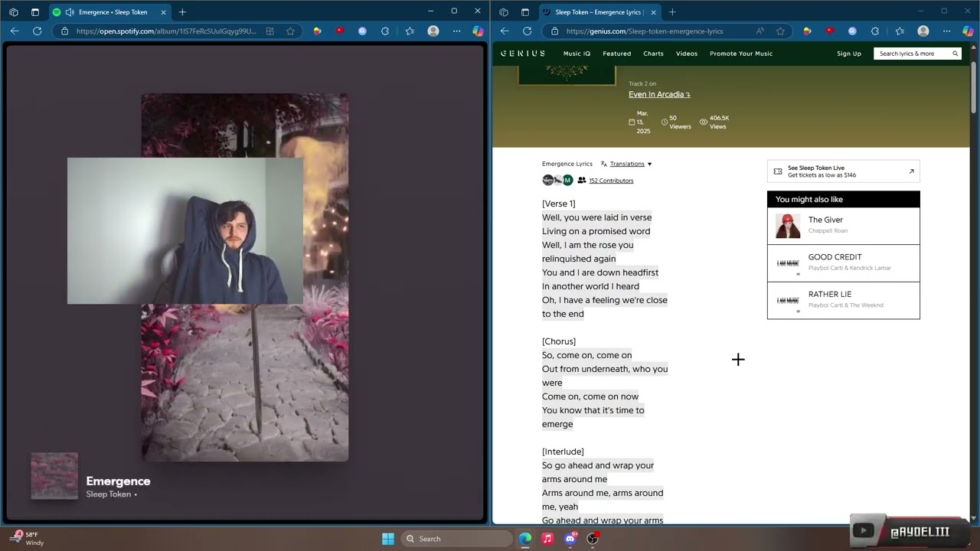Open the Even In Arcadia album link

pos(659,94)
